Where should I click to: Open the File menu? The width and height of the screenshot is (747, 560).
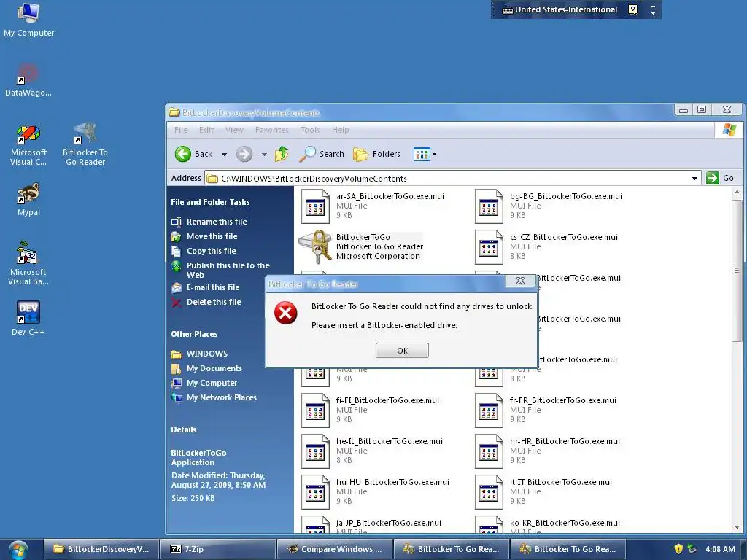point(181,130)
